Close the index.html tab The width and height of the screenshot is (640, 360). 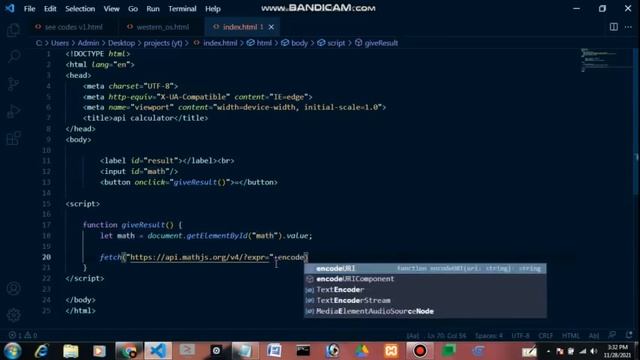coord(271,27)
